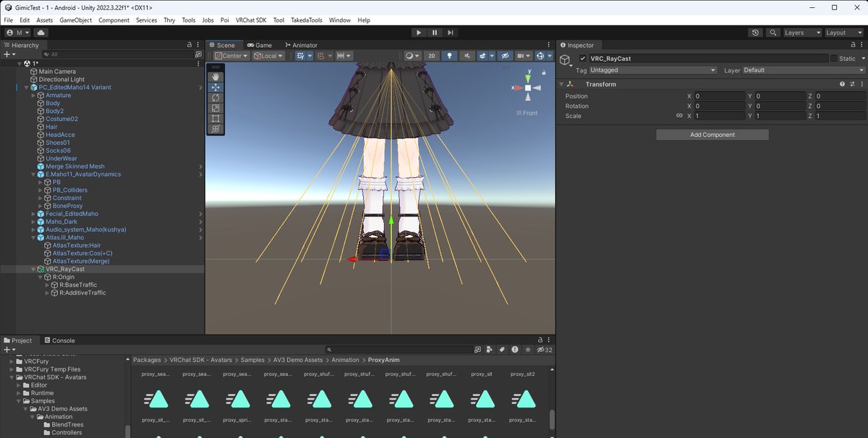Viewport: 868px width, 438px height.
Task: Toggle scene Gizmos button
Action: click(540, 56)
